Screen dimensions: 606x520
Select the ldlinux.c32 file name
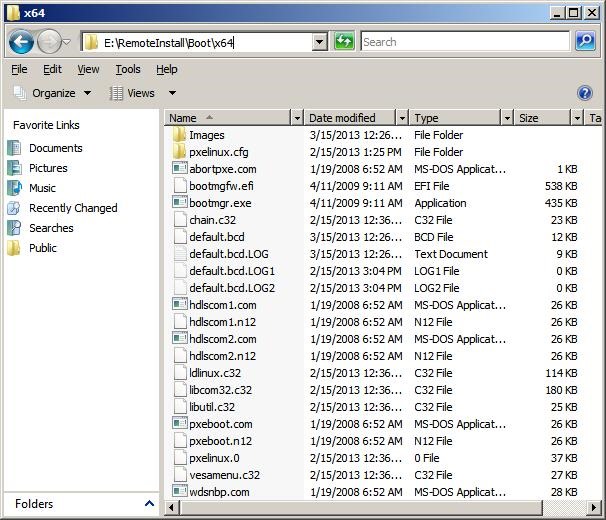pyautogui.click(x=215, y=373)
